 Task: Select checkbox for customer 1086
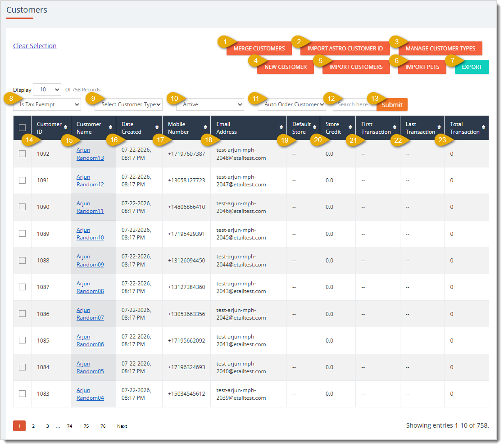pyautogui.click(x=22, y=314)
